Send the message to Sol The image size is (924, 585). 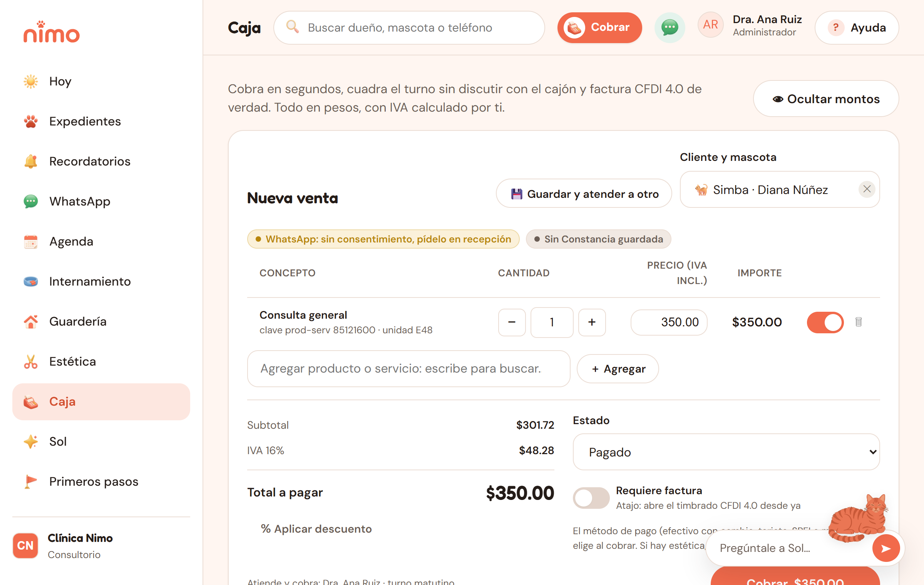click(x=886, y=548)
